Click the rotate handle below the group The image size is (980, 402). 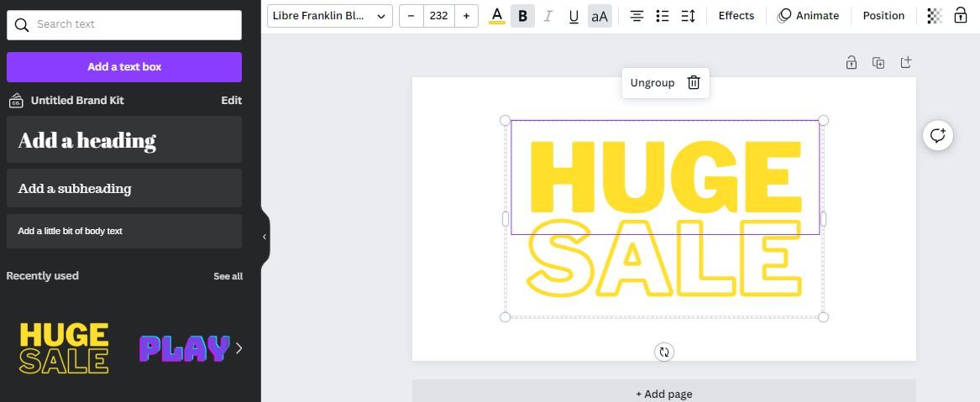pos(663,352)
